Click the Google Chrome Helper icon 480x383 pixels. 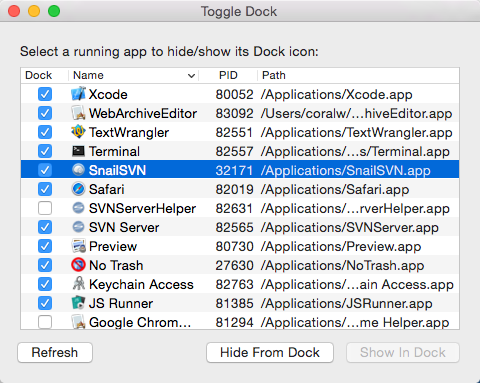point(78,322)
